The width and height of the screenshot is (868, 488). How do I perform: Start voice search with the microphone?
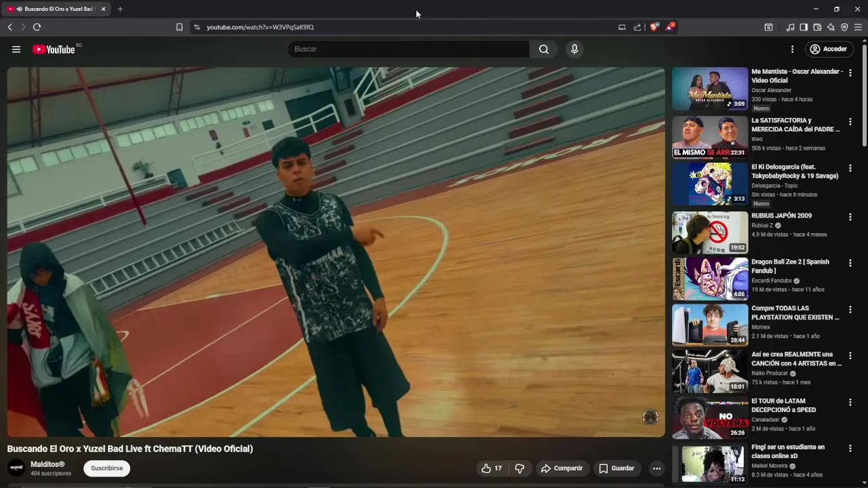tap(574, 49)
